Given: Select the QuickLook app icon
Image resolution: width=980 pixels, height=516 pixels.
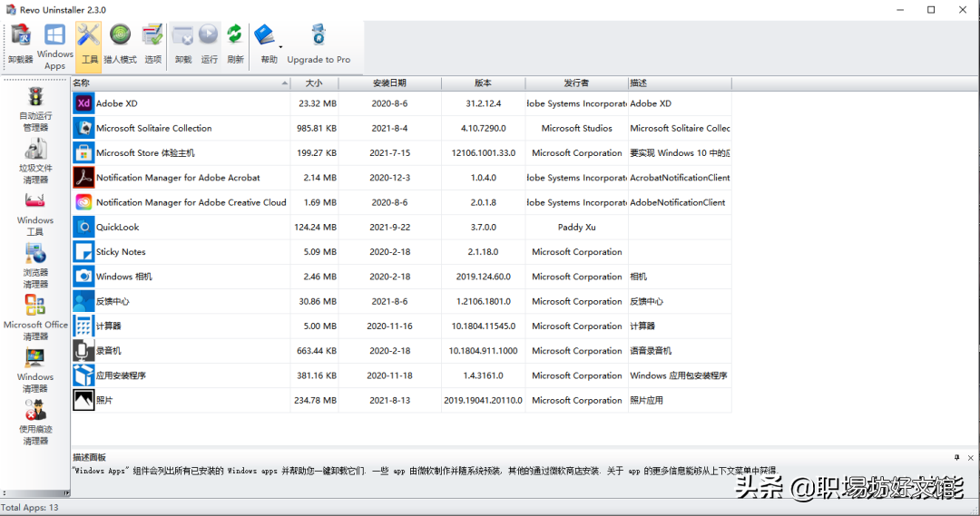Looking at the screenshot, I should pos(83,227).
